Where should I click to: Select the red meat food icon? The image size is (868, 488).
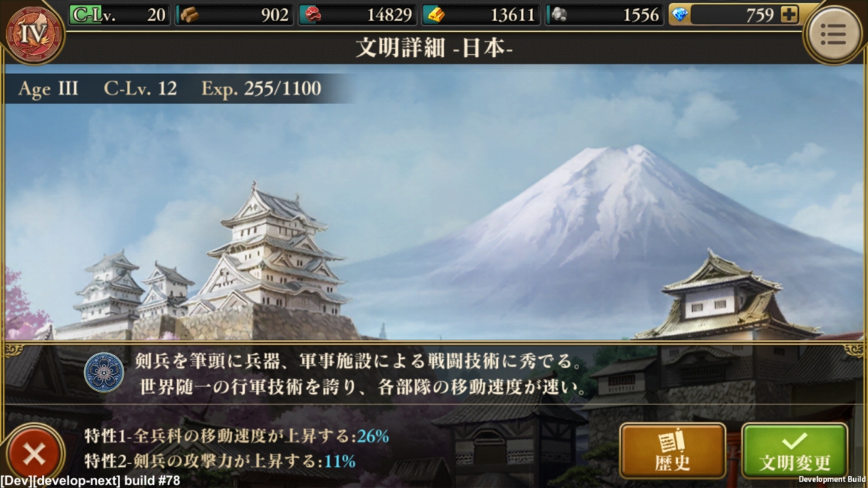pyautogui.click(x=313, y=15)
